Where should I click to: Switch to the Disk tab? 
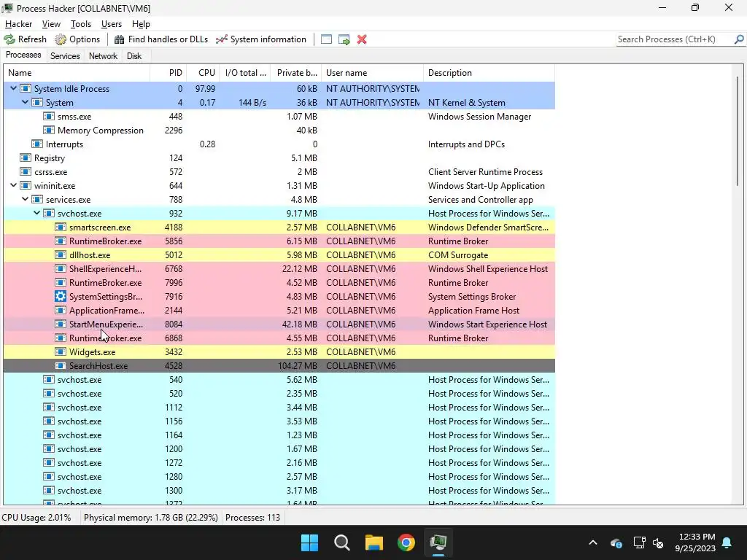(134, 55)
